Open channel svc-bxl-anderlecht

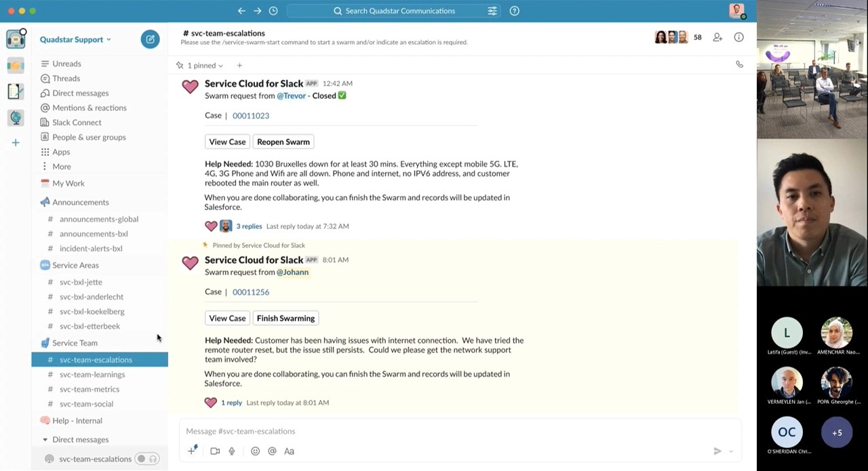point(92,297)
